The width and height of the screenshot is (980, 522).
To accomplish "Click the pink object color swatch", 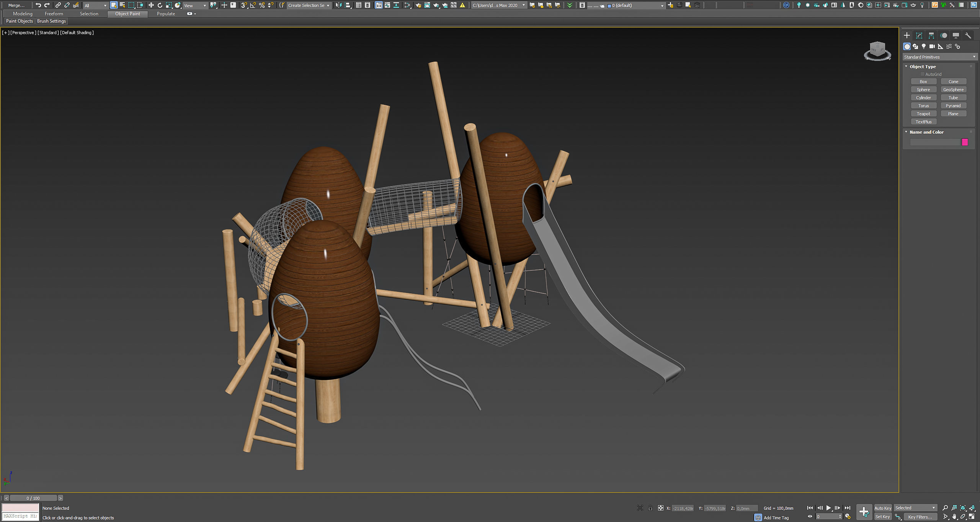I will coord(965,142).
